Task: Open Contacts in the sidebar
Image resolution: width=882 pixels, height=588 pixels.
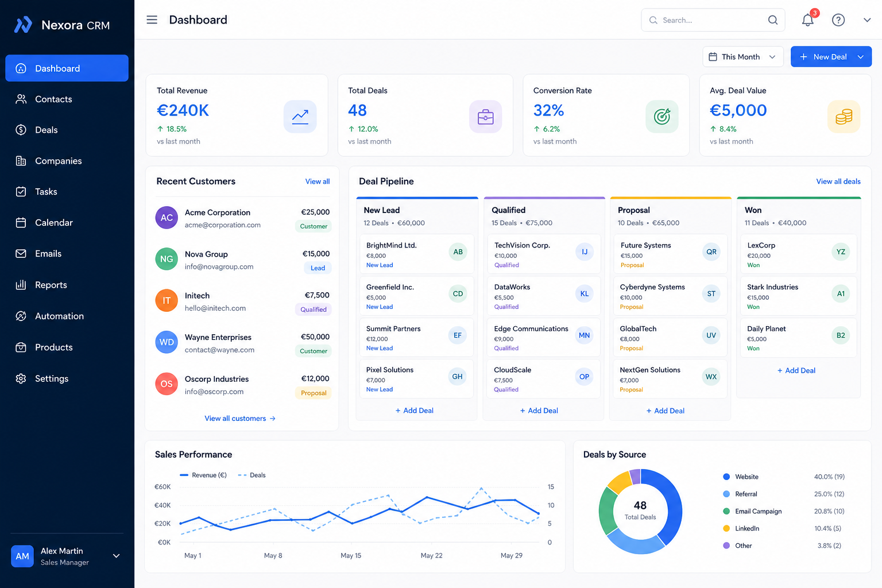Action: 67,99
